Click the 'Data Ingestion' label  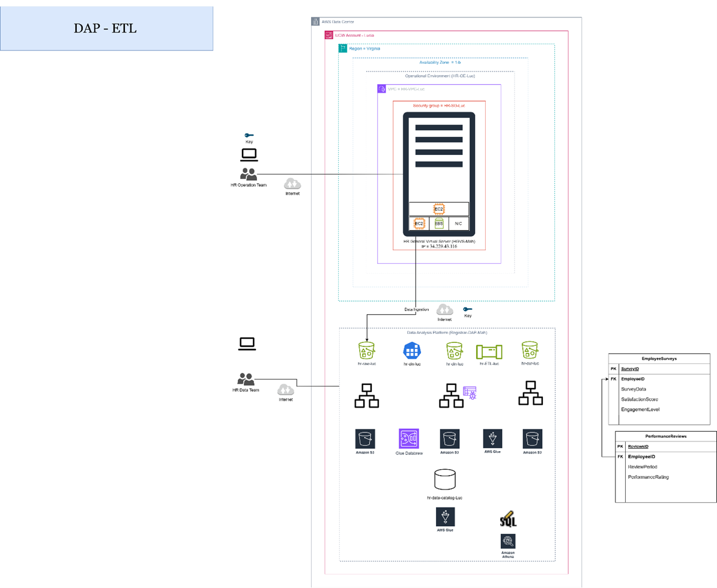pos(417,309)
